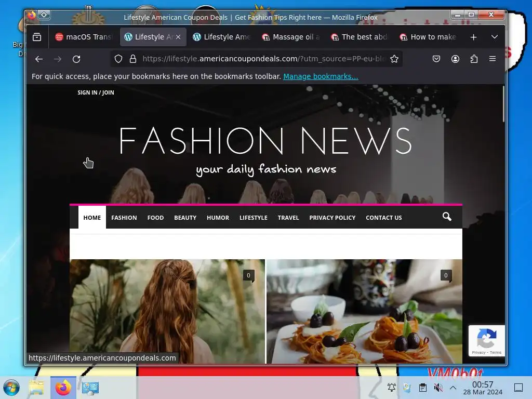The image size is (532, 399).
Task: Open the Windows Start menu orb
Action: (x=11, y=388)
